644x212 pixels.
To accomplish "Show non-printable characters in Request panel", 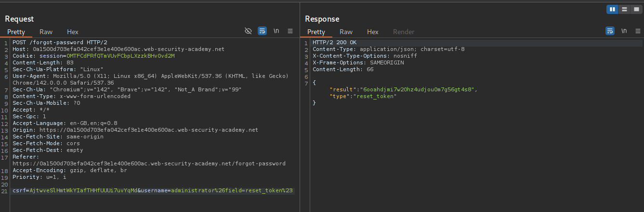I will click(276, 31).
